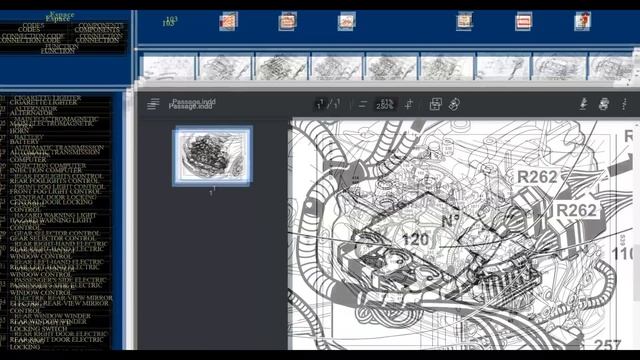Open the PDF more options menu
This screenshot has width=640, height=360.
point(624,104)
